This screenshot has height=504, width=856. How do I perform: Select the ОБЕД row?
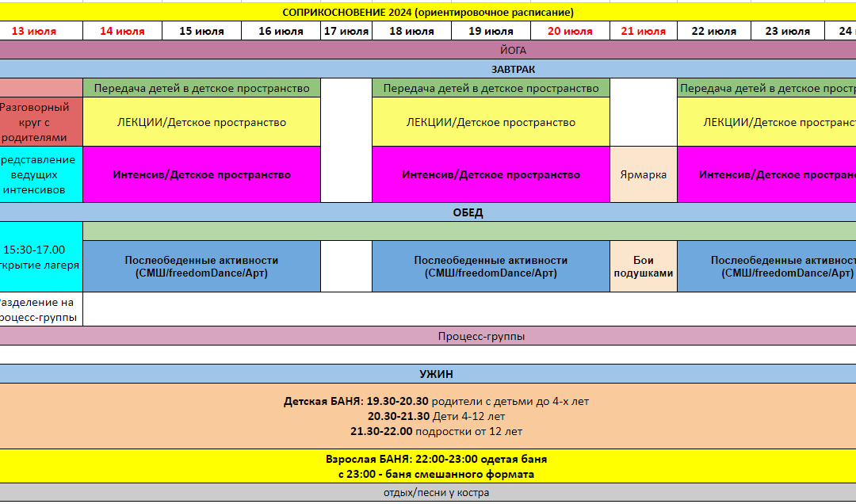coord(428,212)
